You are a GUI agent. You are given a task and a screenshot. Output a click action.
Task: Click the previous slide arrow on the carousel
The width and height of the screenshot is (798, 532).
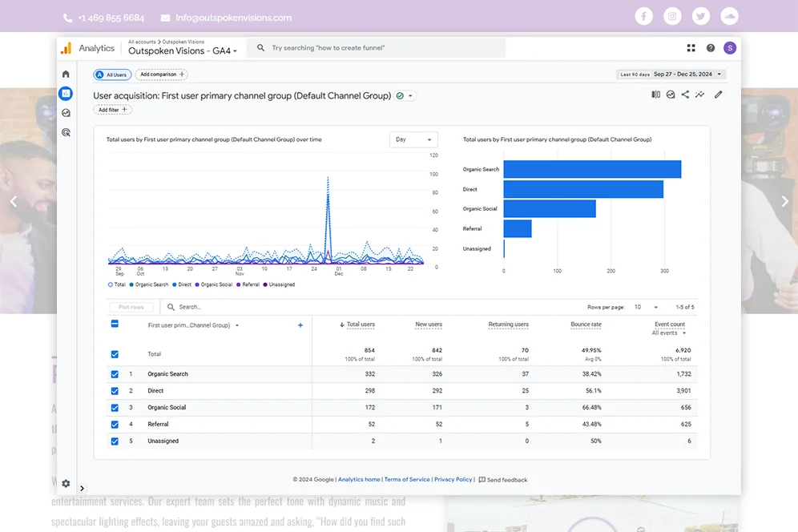pos(14,202)
